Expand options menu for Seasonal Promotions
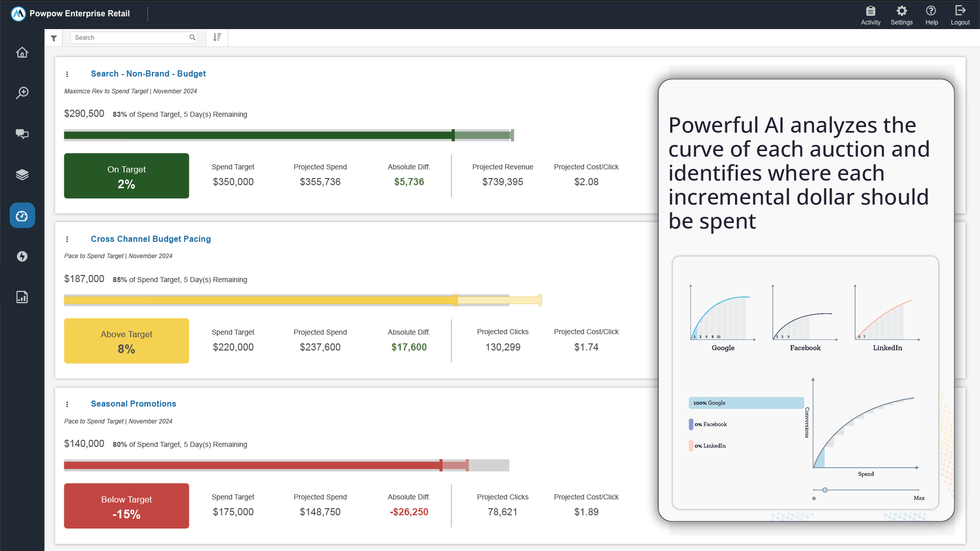 [67, 405]
